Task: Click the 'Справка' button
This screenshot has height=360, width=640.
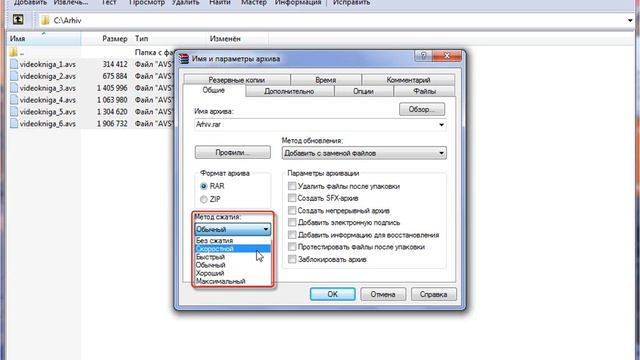Action: (433, 294)
